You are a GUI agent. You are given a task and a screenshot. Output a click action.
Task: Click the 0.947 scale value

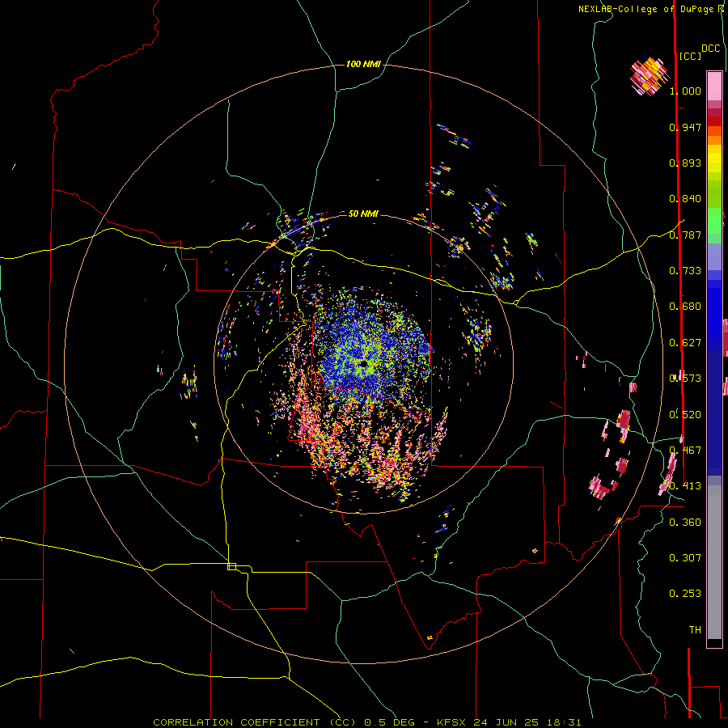(685, 127)
